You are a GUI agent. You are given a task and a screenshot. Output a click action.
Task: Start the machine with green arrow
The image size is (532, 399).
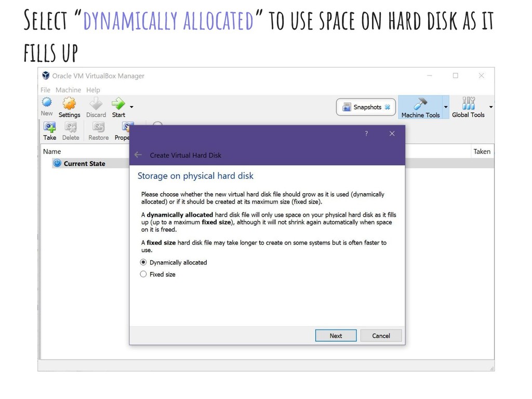pos(118,103)
